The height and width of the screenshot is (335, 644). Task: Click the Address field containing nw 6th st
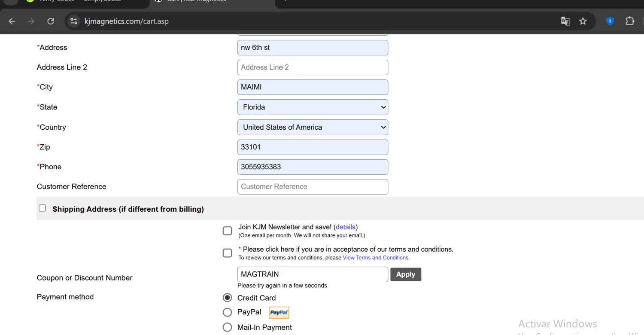313,48
